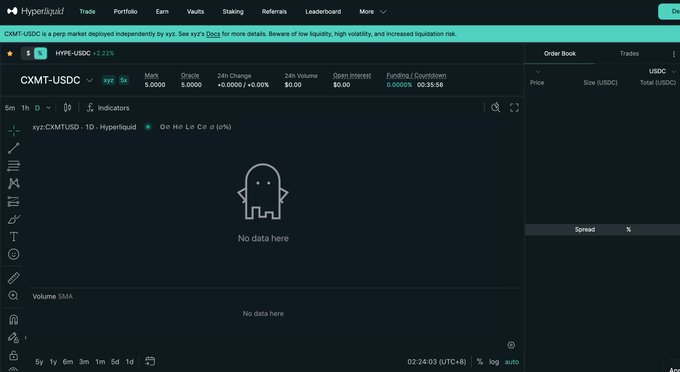Open the order book price grouping dropdown
680x372 pixels.
point(538,72)
